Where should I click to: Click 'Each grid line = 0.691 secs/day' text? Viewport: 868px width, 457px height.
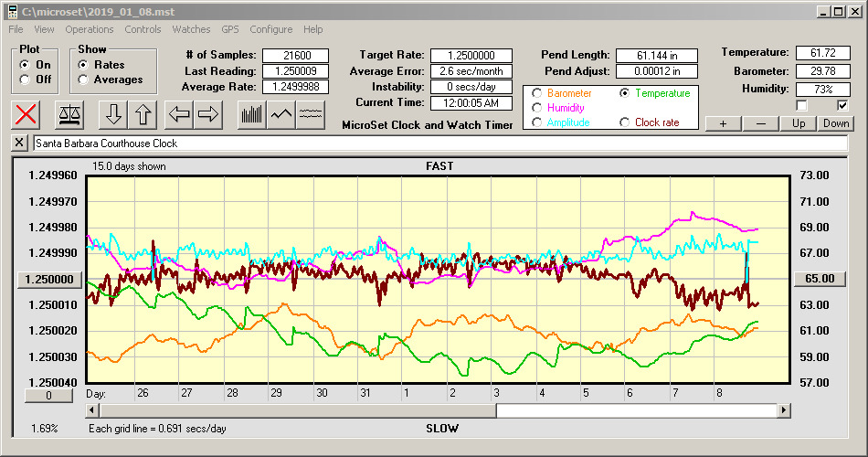pos(157,428)
